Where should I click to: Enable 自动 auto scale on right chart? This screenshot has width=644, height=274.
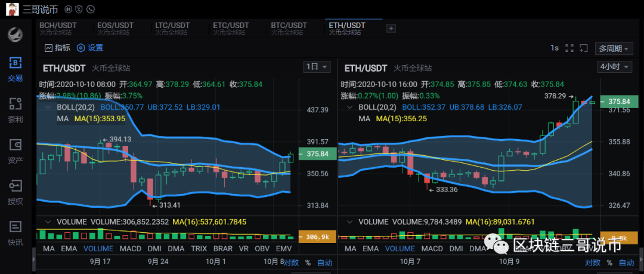626,263
